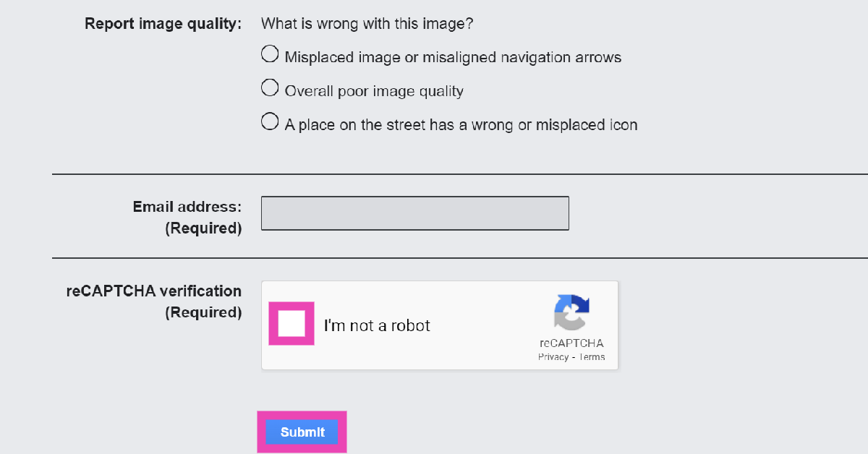868x454 pixels.
Task: Check the I'm not a robot box
Action: pyautogui.click(x=292, y=324)
